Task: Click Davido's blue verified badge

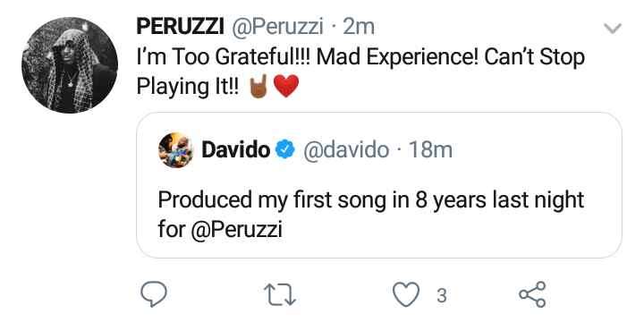Action: coord(285,150)
